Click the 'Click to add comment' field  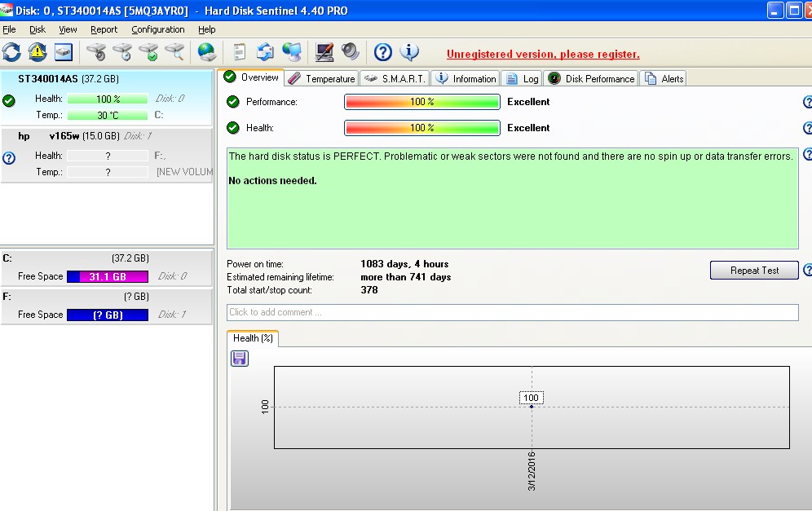[512, 312]
